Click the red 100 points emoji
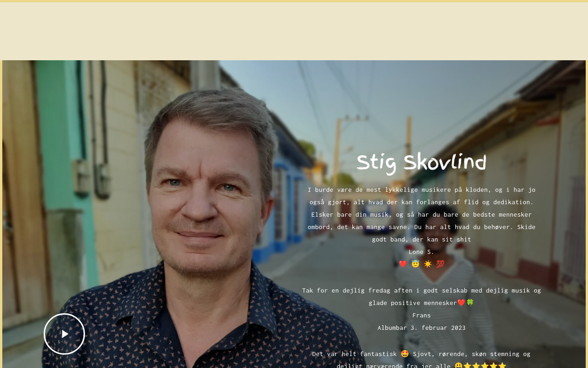Image resolution: width=588 pixels, height=368 pixels. tap(440, 264)
